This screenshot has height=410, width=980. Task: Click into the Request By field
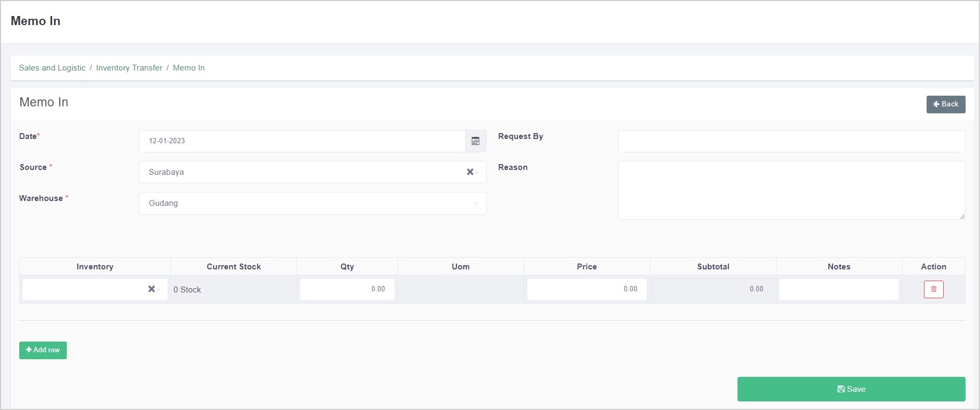791,141
